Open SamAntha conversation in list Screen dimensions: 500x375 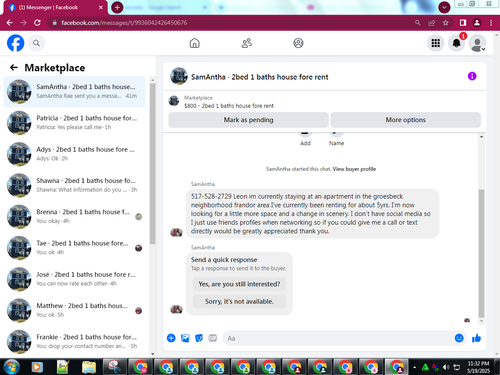tap(74, 91)
